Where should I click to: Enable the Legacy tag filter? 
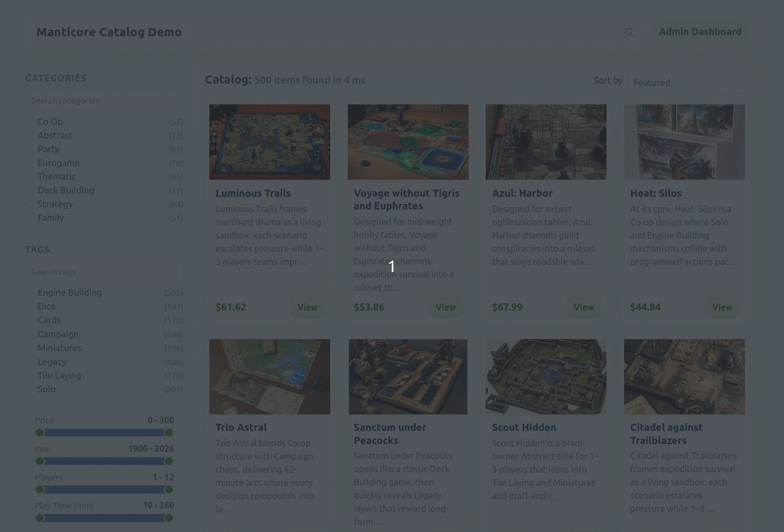[29, 361]
